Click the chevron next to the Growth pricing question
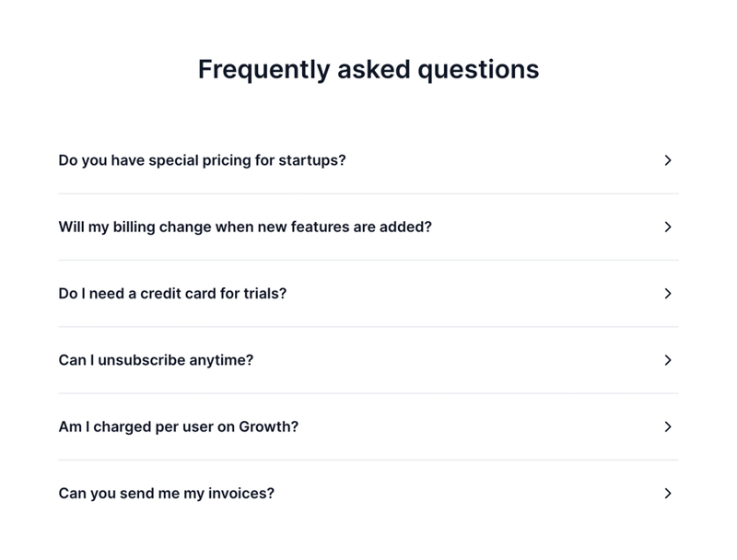The height and width of the screenshot is (560, 737). click(668, 426)
